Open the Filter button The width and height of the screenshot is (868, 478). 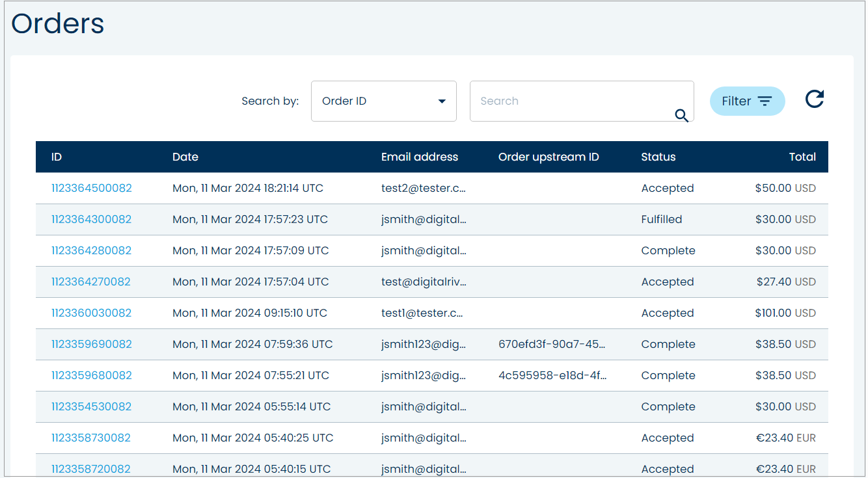747,101
